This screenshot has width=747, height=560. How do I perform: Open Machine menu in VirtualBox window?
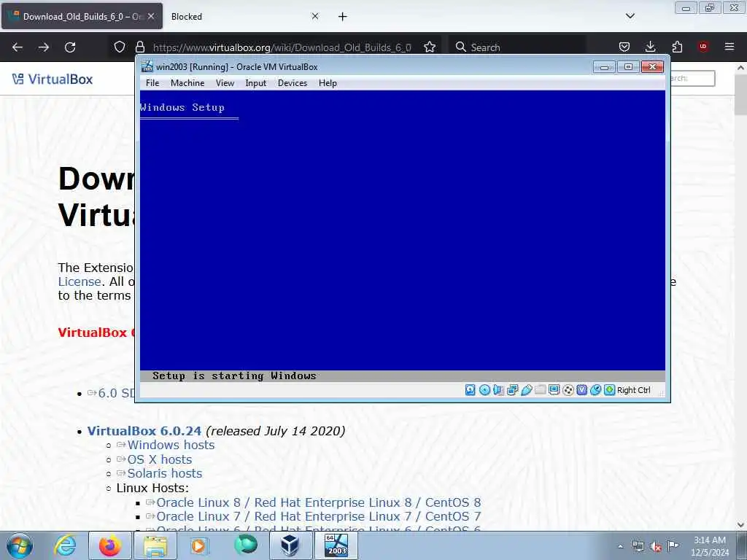(187, 83)
